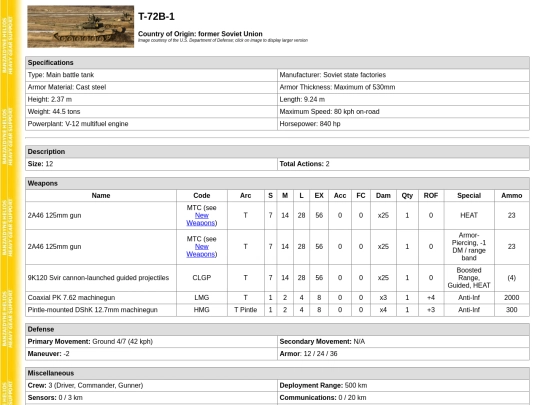Screen dimensions: 540x405
Task: Select the 300 ammo cell
Action: click(512, 310)
